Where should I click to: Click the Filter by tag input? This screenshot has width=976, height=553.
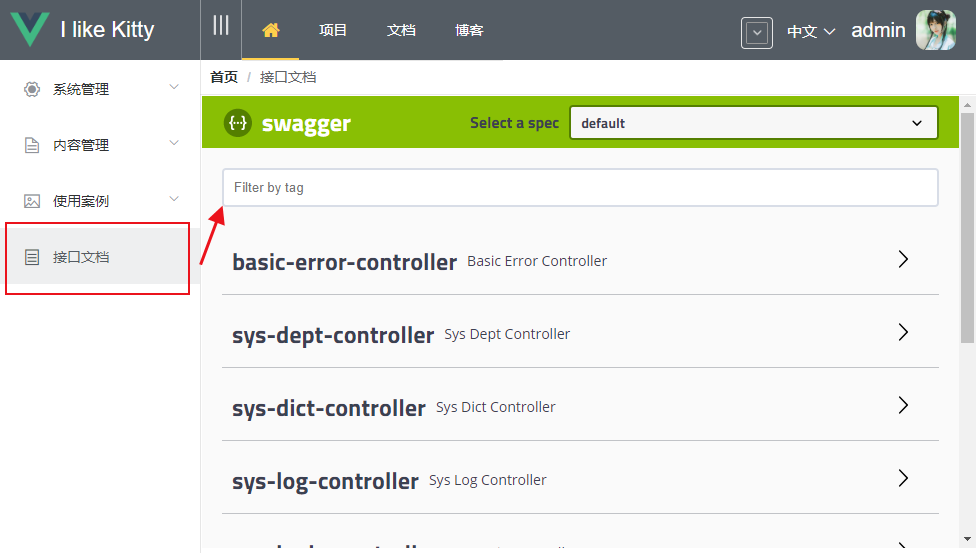click(580, 187)
